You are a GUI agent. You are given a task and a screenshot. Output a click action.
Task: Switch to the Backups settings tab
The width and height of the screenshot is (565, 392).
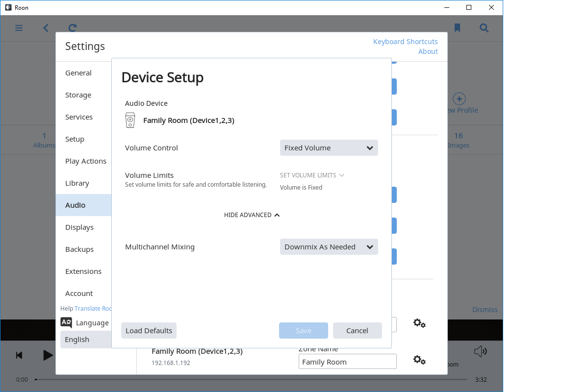(x=83, y=249)
